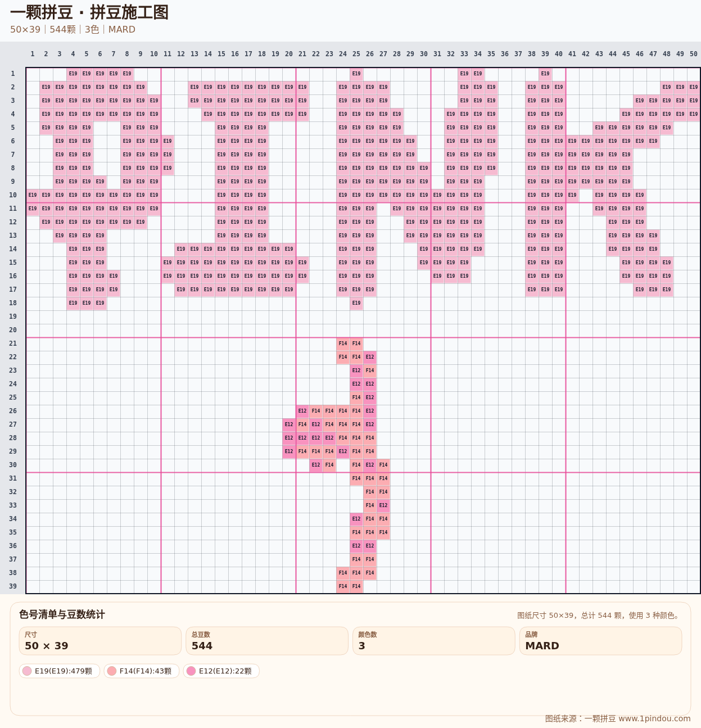Click the E12 bead in row 22

[370, 357]
